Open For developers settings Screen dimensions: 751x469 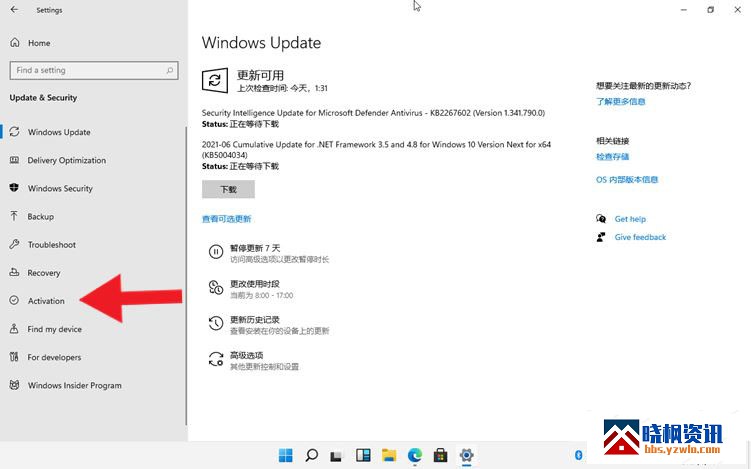click(x=54, y=357)
